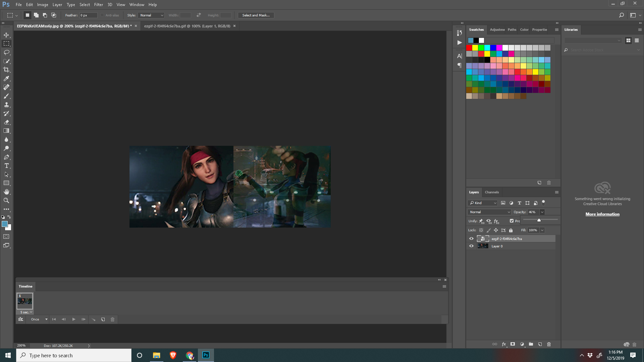644x362 pixels.
Task: Click the Select and Mask button
Action: [256, 15]
